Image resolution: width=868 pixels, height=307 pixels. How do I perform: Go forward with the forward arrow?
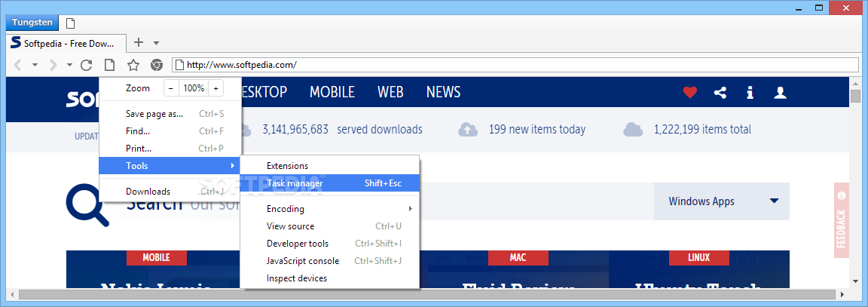[53, 66]
